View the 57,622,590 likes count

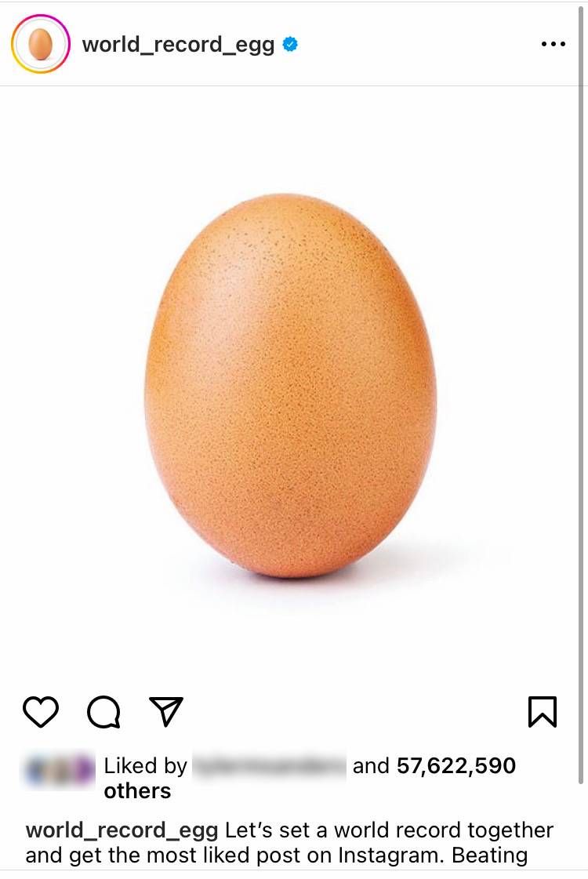coord(456,766)
